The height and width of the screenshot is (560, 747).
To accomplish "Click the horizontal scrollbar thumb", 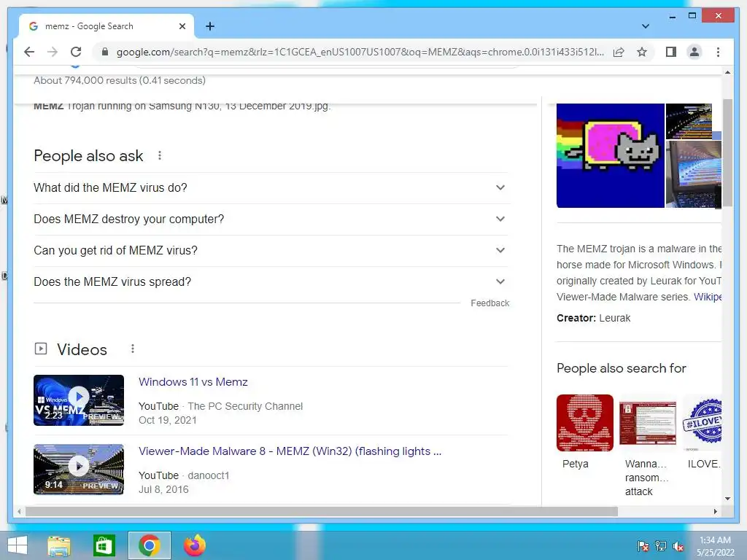I will pyautogui.click(x=322, y=511).
